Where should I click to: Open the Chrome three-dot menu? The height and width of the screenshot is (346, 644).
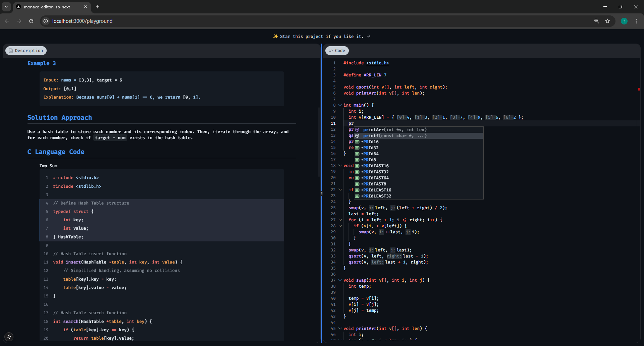(636, 21)
